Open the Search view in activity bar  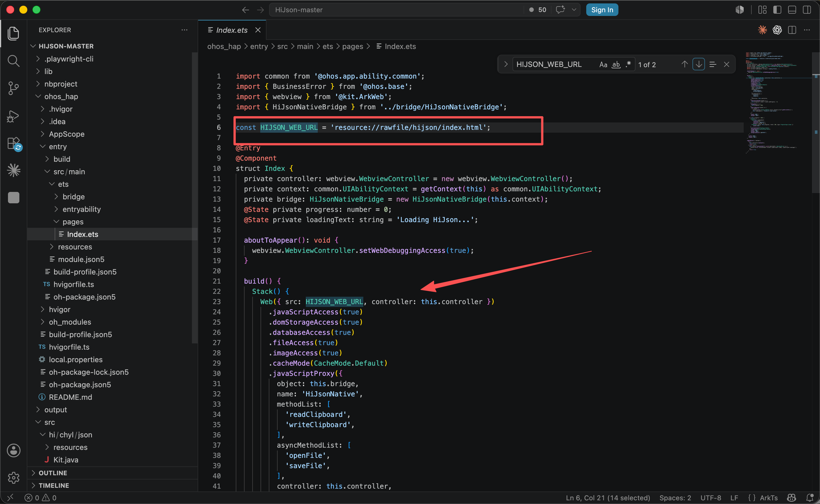13,61
